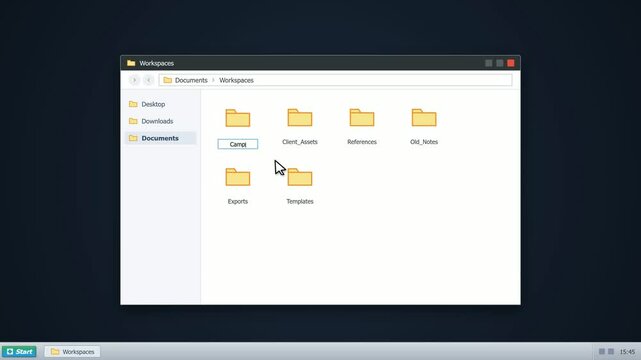Minimize the Workspaces window
This screenshot has width=641, height=360.
click(489, 63)
